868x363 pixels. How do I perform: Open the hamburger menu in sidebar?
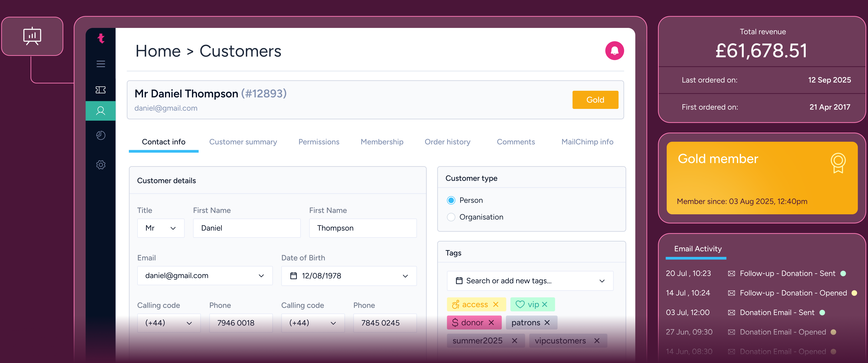click(x=101, y=64)
